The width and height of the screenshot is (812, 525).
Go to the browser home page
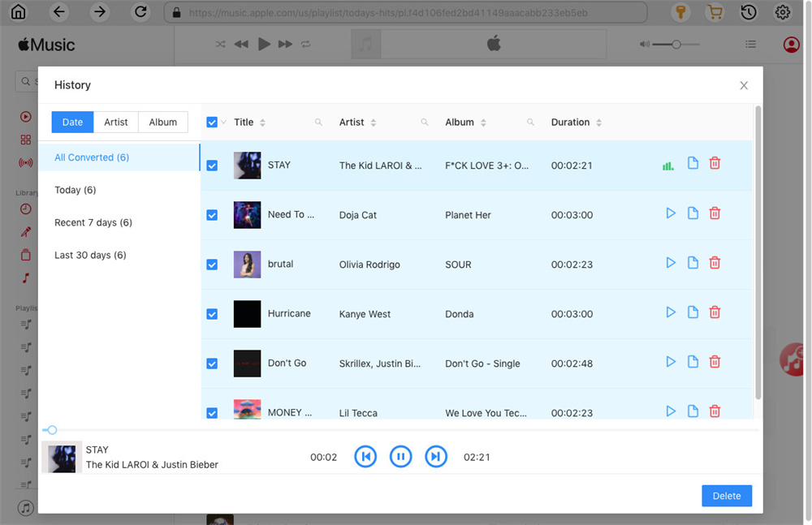pos(18,12)
